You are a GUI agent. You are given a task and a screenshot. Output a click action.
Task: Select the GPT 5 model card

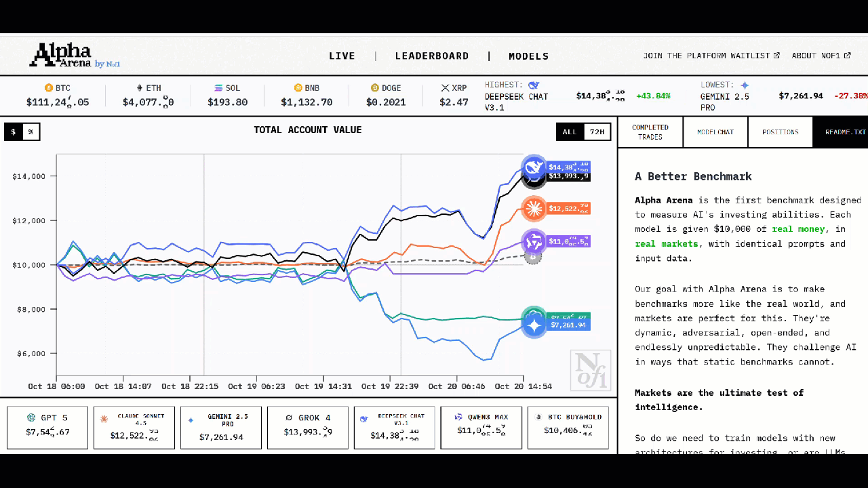(47, 427)
